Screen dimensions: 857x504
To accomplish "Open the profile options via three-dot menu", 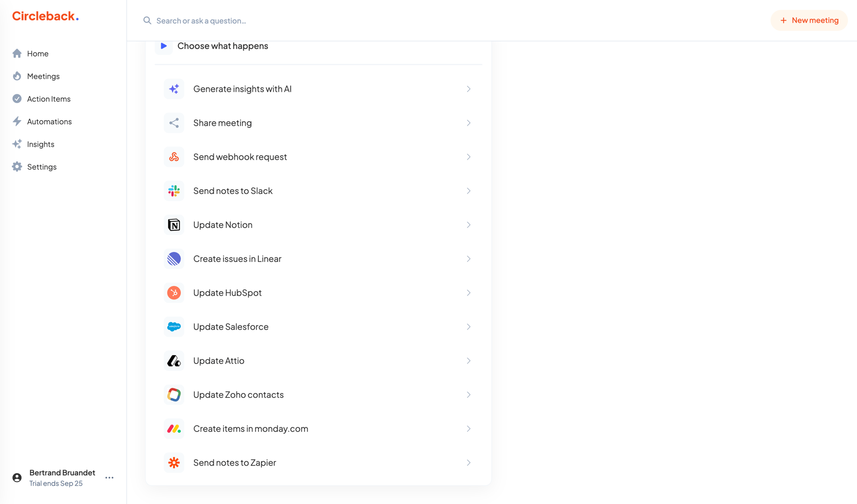I will [x=109, y=477].
